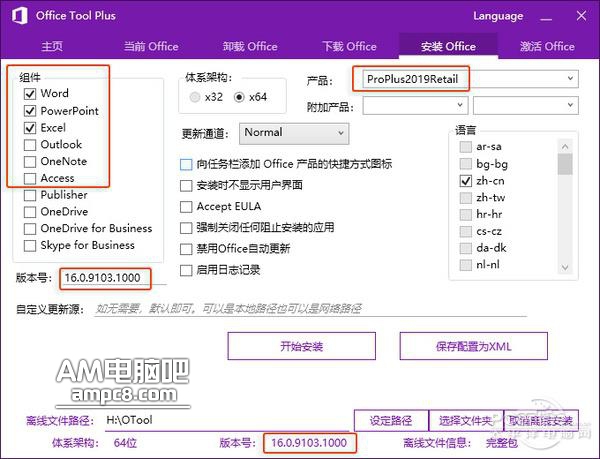Screen dimensions: 600x459
Task: Open the 产品 ProPlus2019Retail dropdown
Action: coord(470,79)
